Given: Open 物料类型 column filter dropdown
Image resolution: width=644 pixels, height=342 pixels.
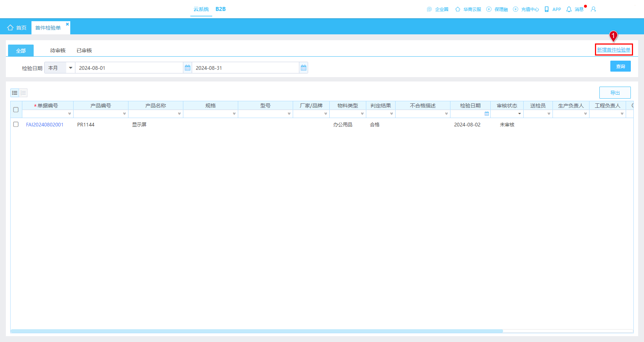Looking at the screenshot, I should pyautogui.click(x=362, y=114).
